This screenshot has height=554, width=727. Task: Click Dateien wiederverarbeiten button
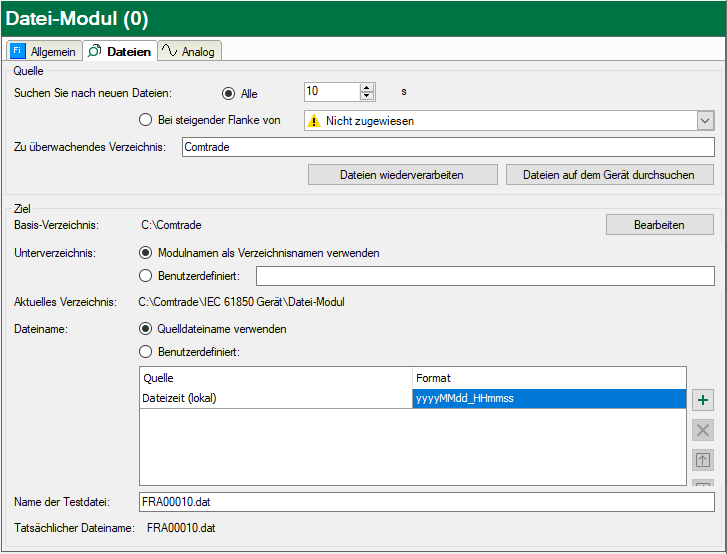pos(402,175)
